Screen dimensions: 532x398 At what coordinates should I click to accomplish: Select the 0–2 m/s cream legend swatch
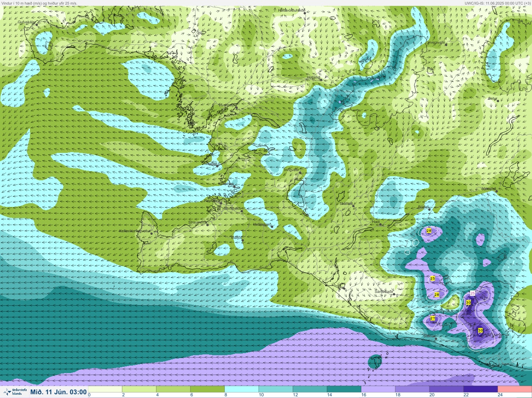(105, 389)
